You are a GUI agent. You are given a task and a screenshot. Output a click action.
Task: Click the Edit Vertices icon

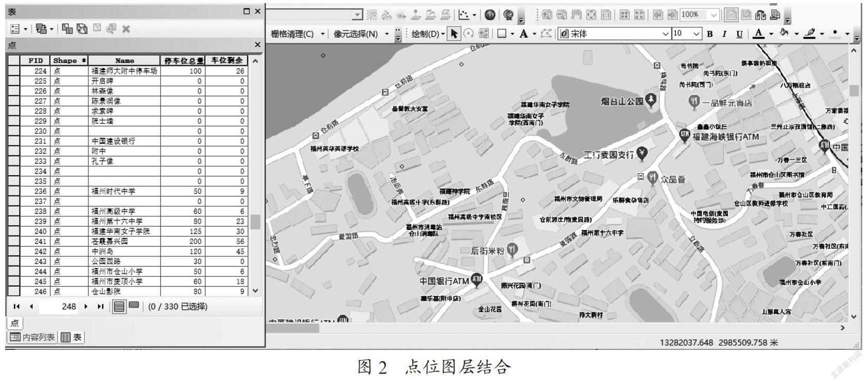click(x=546, y=34)
